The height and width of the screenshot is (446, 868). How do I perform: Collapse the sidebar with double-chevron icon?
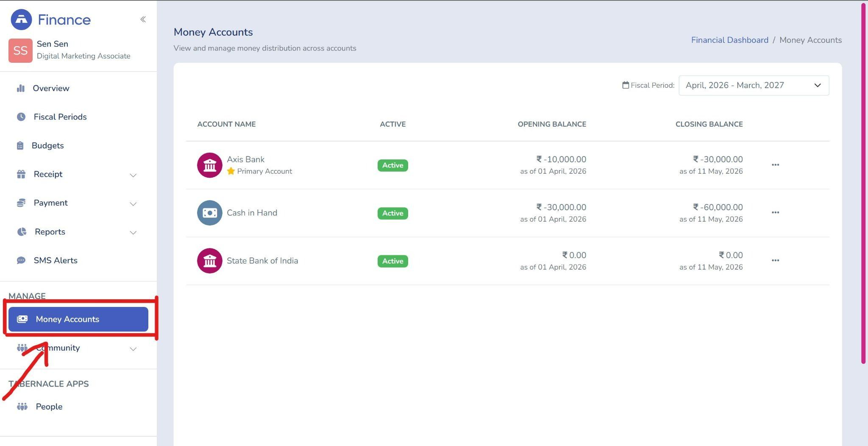143,19
